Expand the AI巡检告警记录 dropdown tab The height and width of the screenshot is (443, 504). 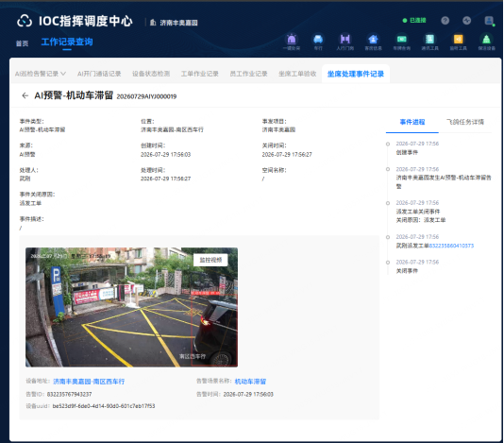(x=41, y=74)
